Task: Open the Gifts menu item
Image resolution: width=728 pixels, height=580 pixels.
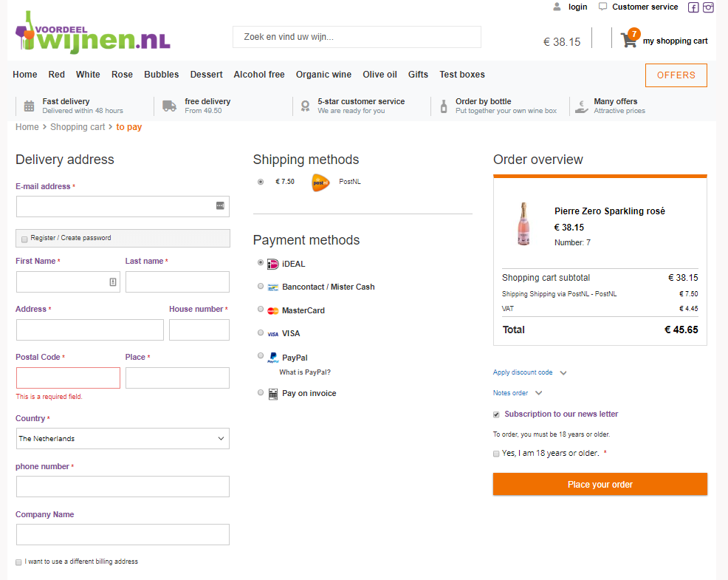Action: pyautogui.click(x=418, y=75)
